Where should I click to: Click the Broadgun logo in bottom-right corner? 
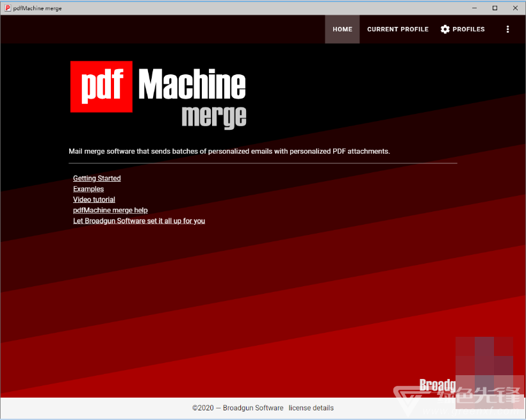point(437,385)
